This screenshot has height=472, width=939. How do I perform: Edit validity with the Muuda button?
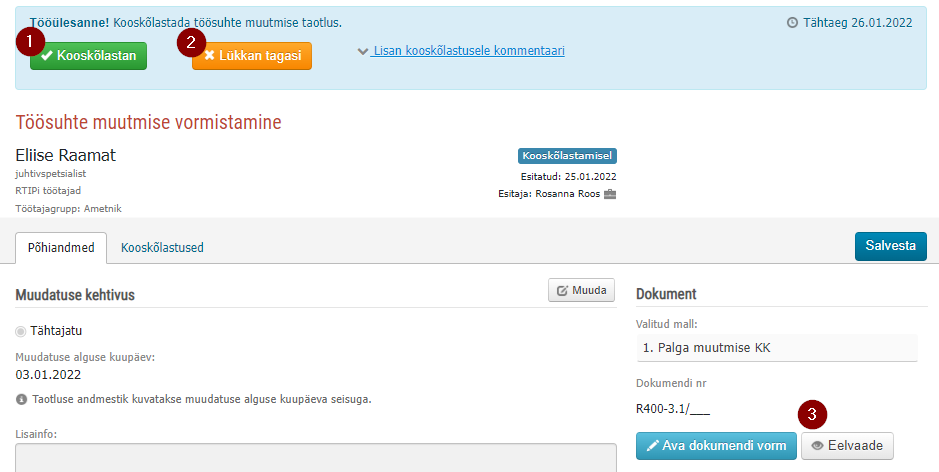[581, 291]
